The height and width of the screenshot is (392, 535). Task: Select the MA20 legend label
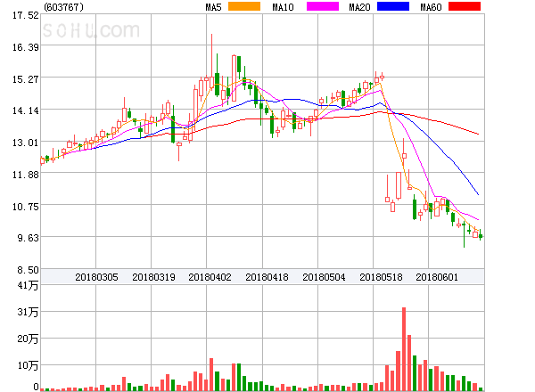(x=359, y=7)
